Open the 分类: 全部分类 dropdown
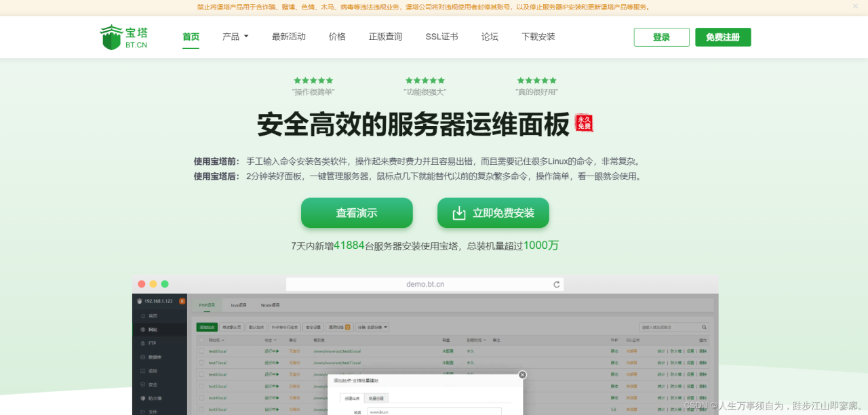The image size is (868, 415). click(372, 327)
